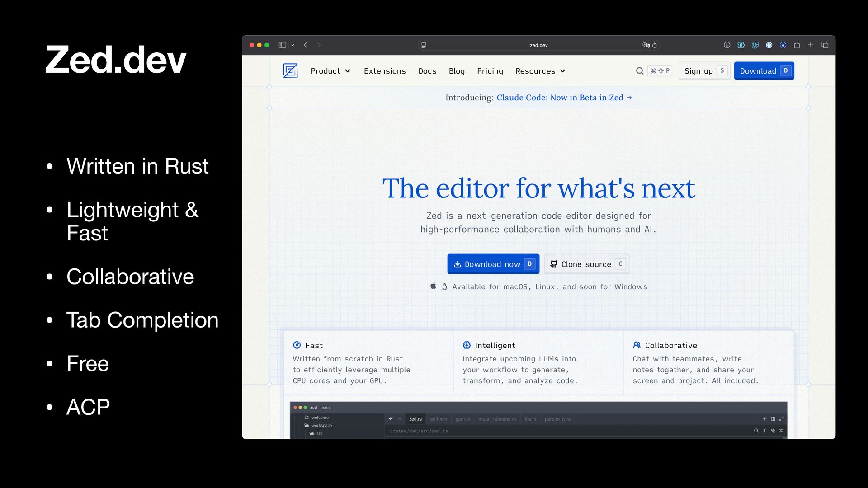Click the crates/zed/src/zed.rs breadcrumb path

[x=419, y=431]
